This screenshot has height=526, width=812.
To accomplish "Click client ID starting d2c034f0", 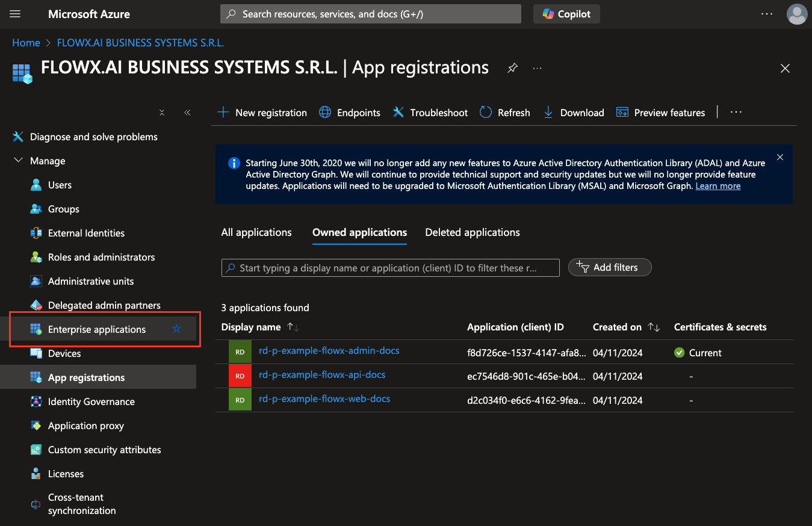I will [526, 400].
